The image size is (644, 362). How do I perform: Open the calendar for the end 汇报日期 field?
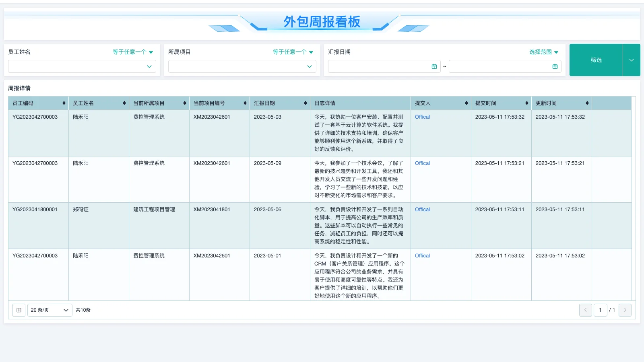click(555, 66)
